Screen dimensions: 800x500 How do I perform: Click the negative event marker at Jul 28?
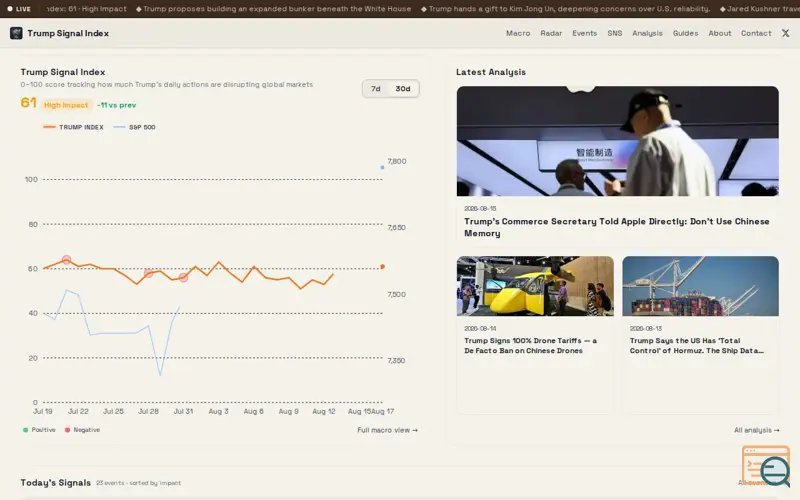click(148, 273)
